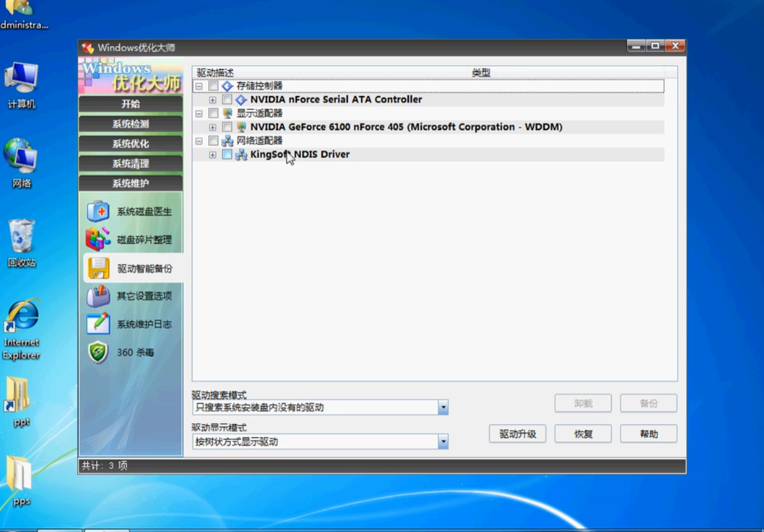Click the 驱动描述 column header

coord(331,73)
